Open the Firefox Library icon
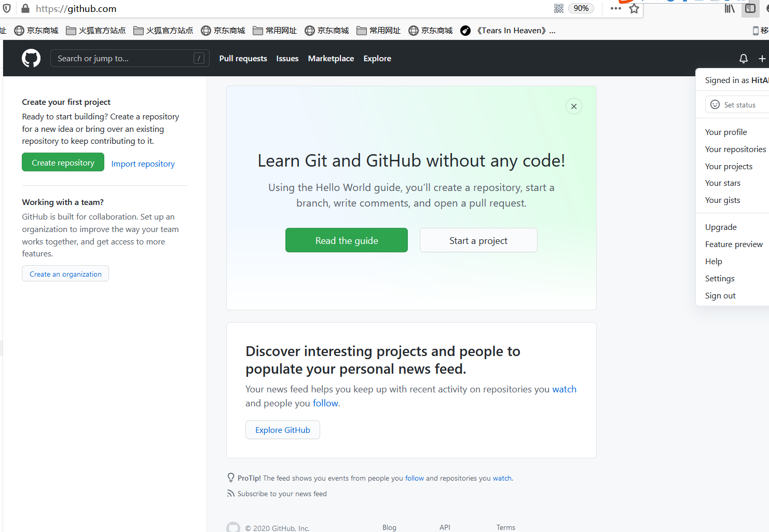This screenshot has height=532, width=769. [729, 8]
